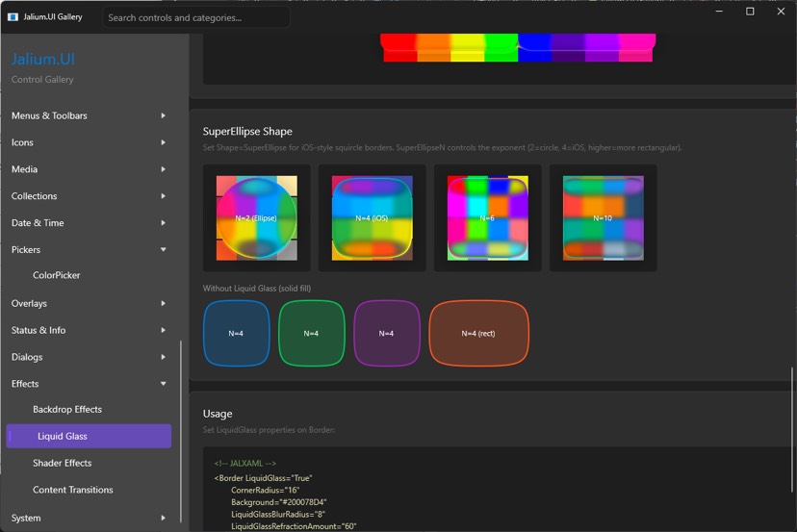Click the N=10 superellipse glass sample
Screen dimensions: 797x532
click(x=603, y=218)
